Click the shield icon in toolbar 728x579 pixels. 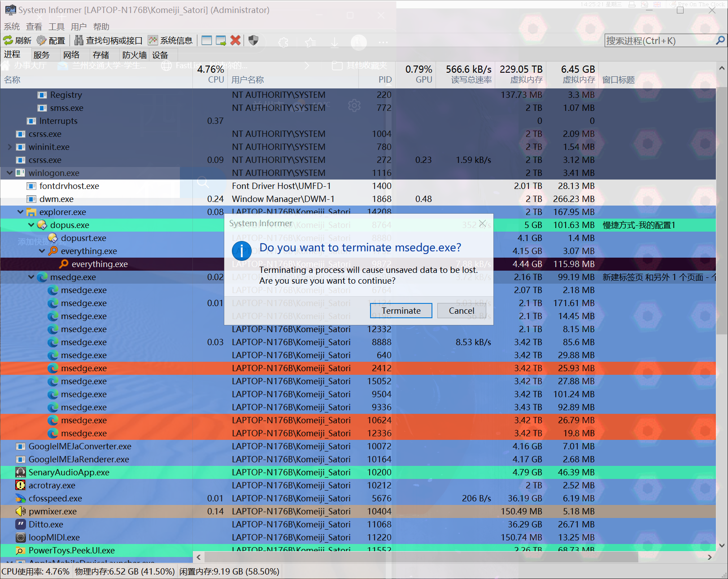click(x=253, y=40)
